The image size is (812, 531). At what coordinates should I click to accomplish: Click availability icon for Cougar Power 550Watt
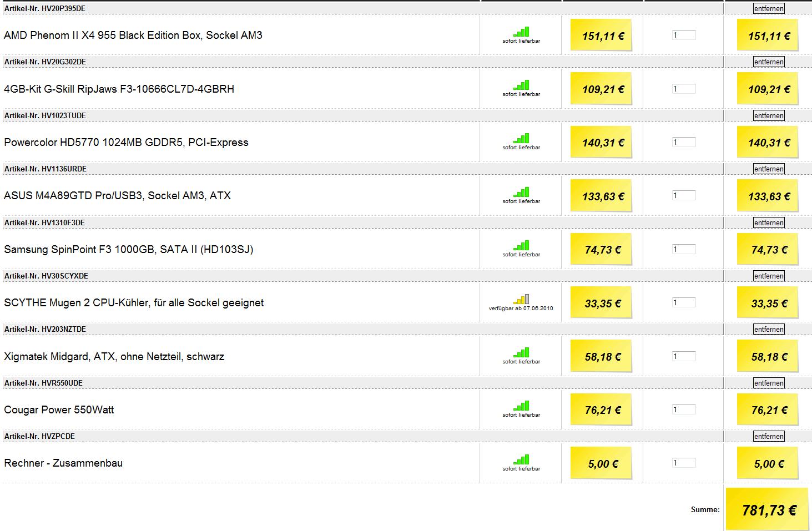click(x=522, y=406)
